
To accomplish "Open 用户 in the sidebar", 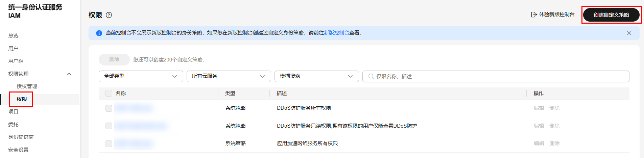I will [13, 48].
